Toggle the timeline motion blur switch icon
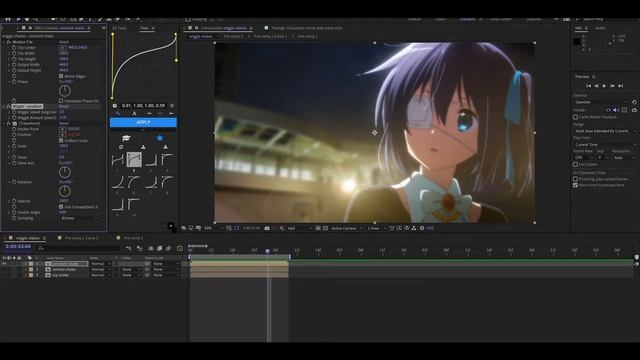 [169, 248]
